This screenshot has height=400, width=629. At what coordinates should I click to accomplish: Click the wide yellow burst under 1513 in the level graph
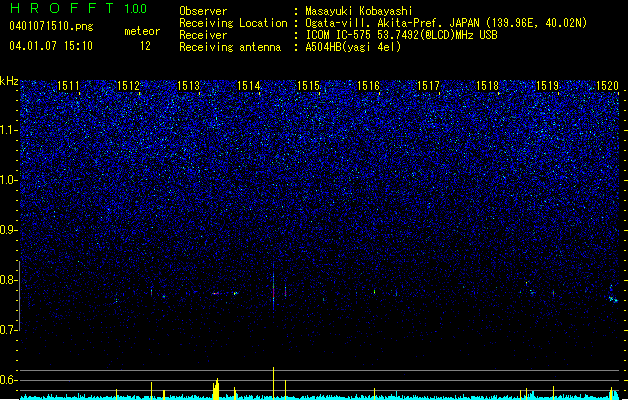216,389
